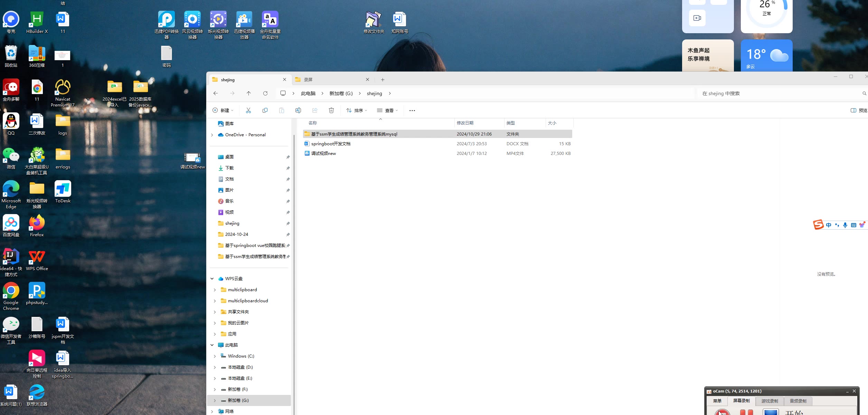Select the QQ desktop icon
868x415 pixels.
[11, 124]
